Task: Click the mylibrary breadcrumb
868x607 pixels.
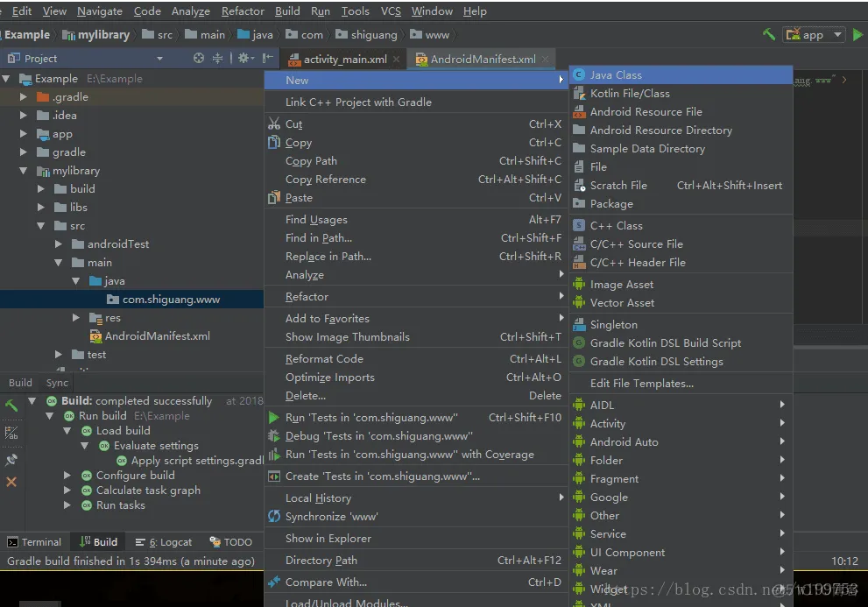Action: click(95, 35)
